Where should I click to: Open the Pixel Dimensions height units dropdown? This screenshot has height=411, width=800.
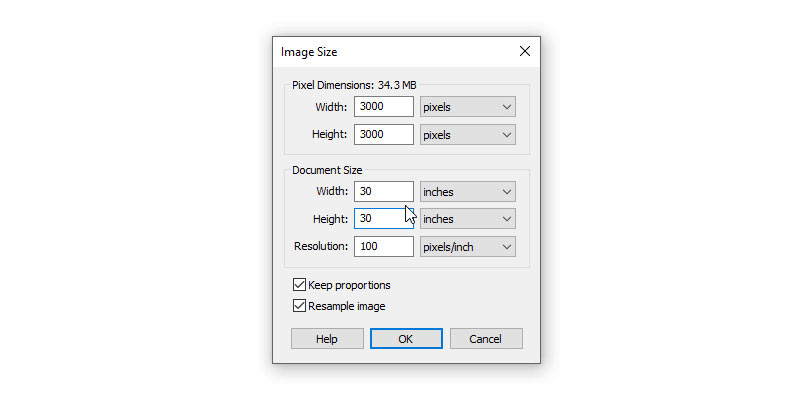tap(467, 135)
